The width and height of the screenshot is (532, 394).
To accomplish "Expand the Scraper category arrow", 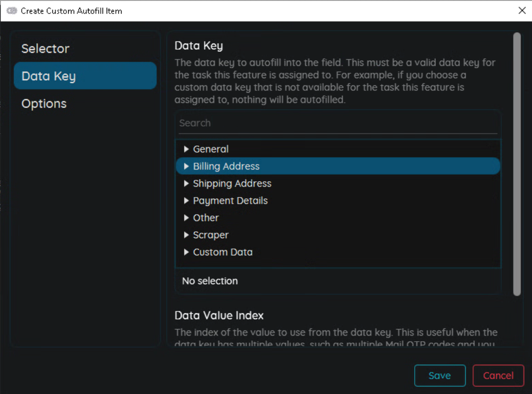I will [x=186, y=235].
